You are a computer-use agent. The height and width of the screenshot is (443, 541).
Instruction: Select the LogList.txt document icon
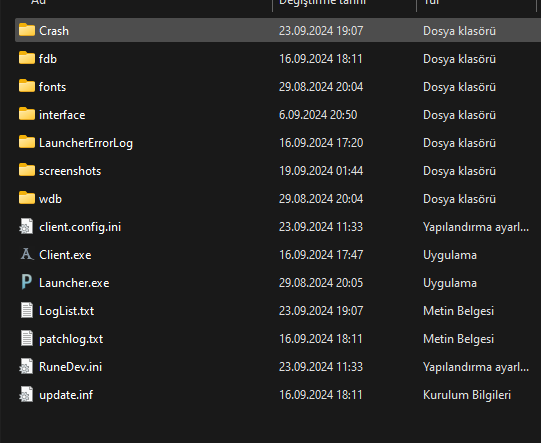[x=27, y=310]
